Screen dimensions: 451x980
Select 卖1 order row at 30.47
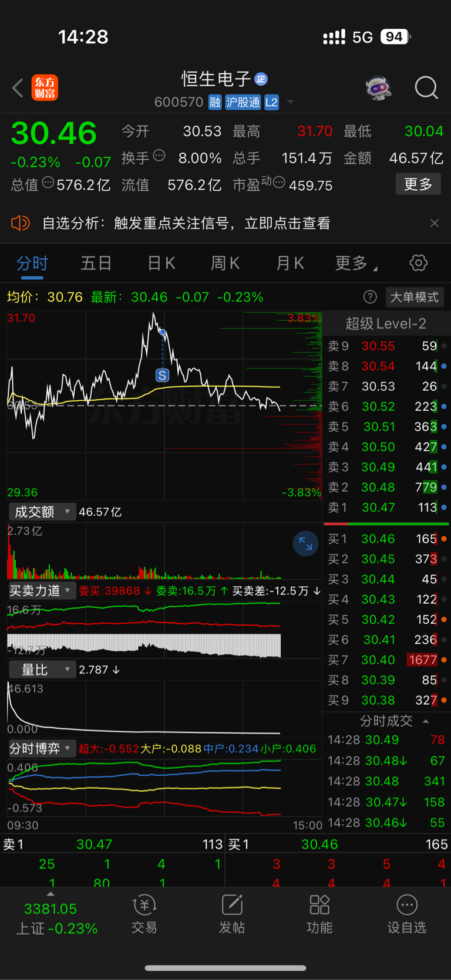point(387,508)
